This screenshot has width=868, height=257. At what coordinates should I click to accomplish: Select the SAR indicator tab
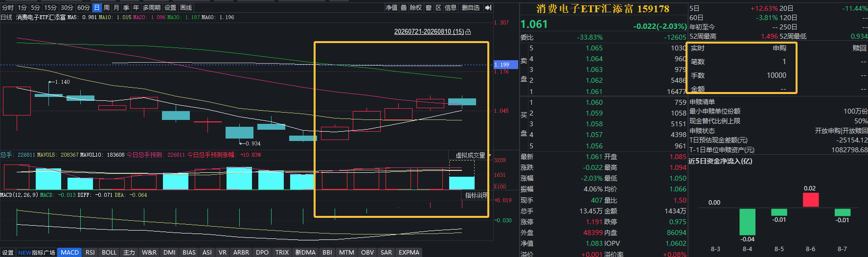(386, 253)
